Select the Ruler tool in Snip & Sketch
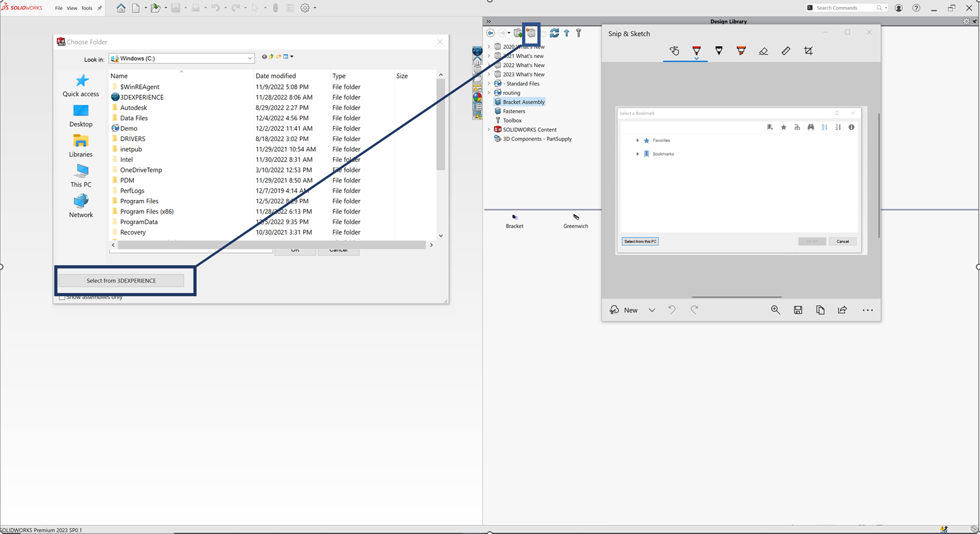Image resolution: width=980 pixels, height=534 pixels. click(786, 51)
